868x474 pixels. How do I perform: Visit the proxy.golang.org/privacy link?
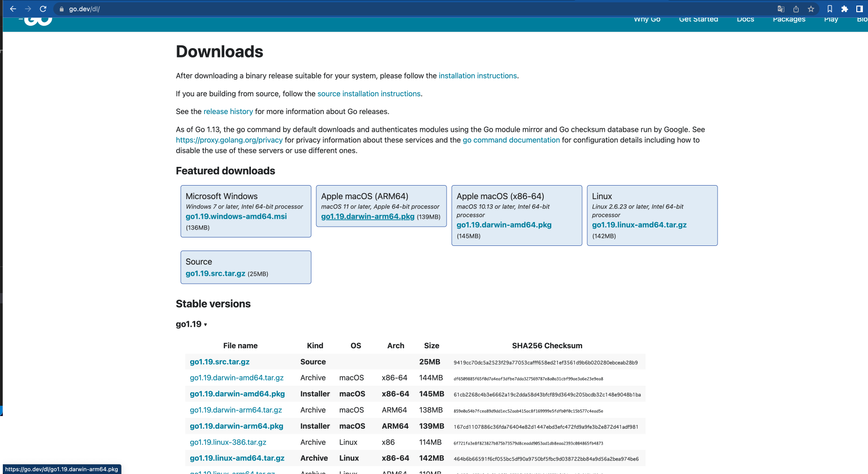pyautogui.click(x=229, y=140)
